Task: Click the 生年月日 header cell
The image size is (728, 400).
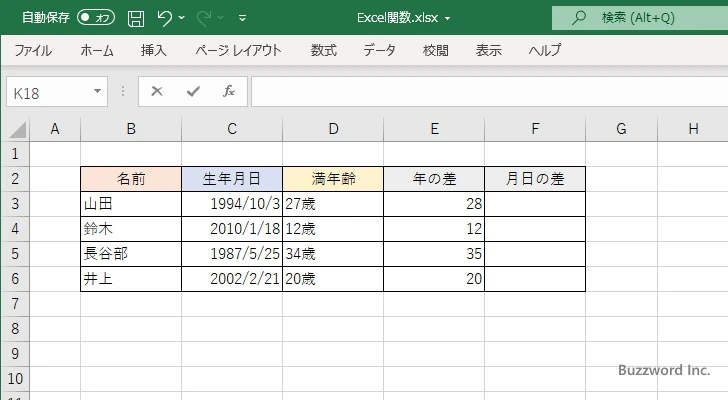Action: pos(232,179)
